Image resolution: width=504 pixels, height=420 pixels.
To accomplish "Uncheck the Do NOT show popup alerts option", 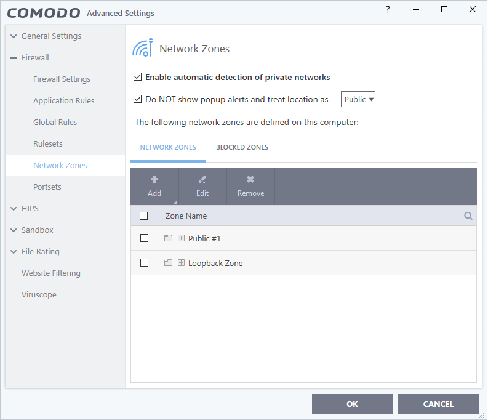I will 138,99.
